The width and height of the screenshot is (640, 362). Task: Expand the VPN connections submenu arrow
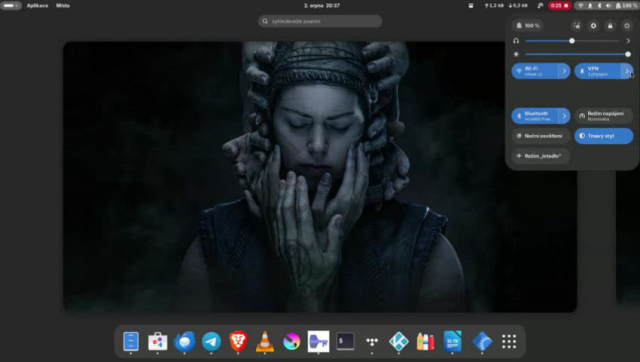pyautogui.click(x=627, y=71)
